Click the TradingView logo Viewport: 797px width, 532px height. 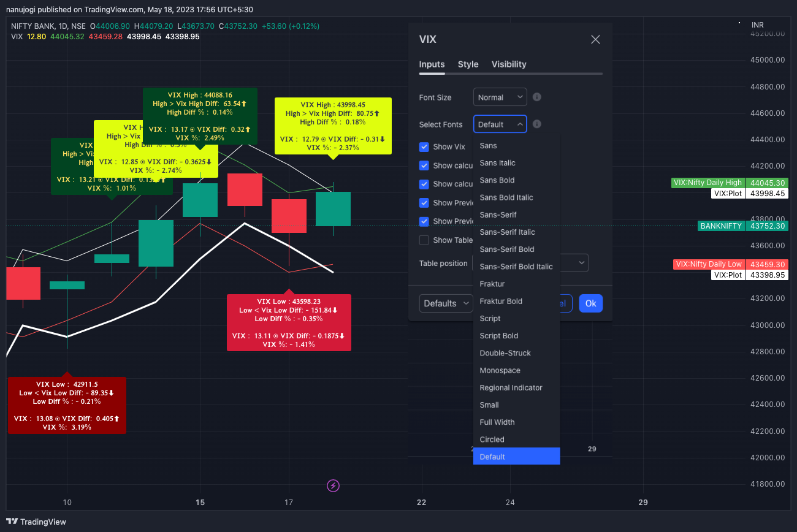click(x=36, y=522)
